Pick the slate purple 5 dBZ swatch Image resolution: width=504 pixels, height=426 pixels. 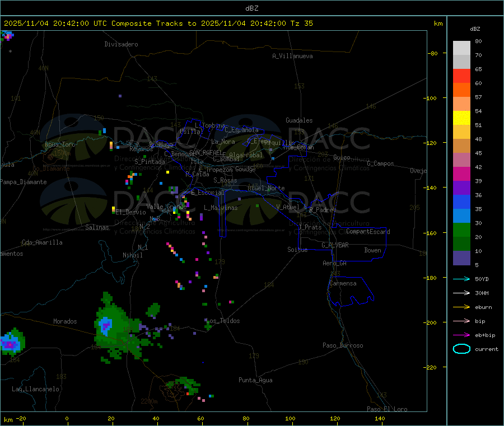click(x=461, y=258)
